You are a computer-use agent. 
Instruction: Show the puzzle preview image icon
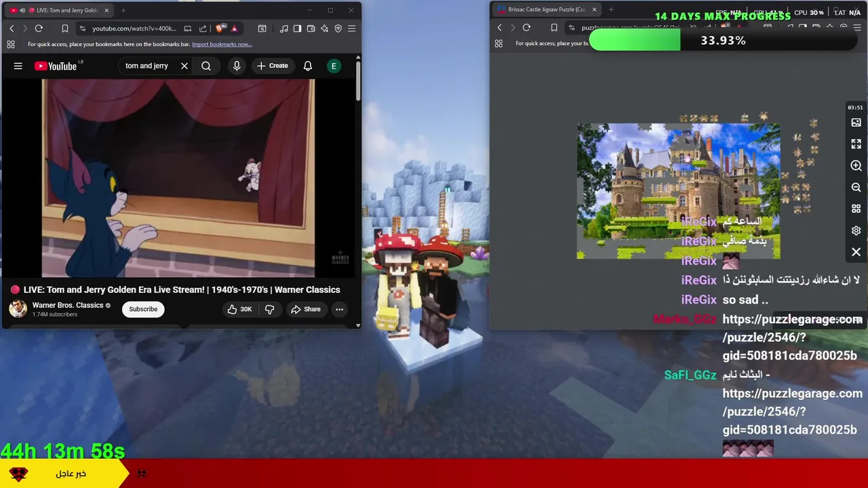[x=856, y=123]
